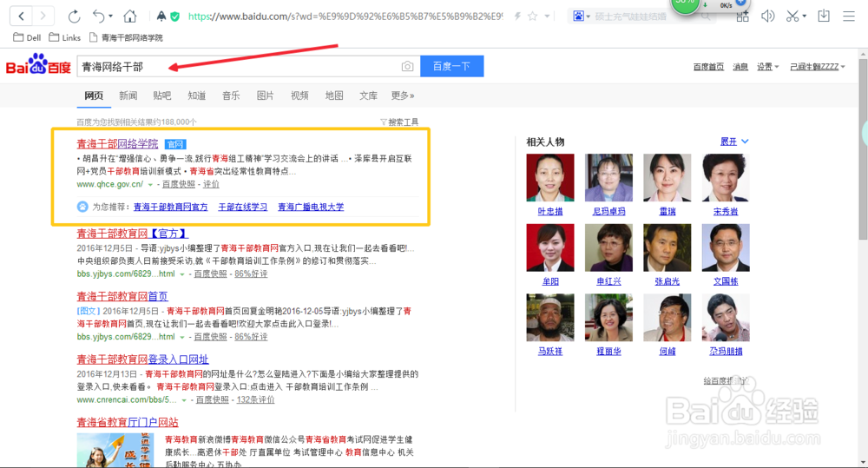Open the Dell bookmarks folder
868x468 pixels.
[x=27, y=37]
